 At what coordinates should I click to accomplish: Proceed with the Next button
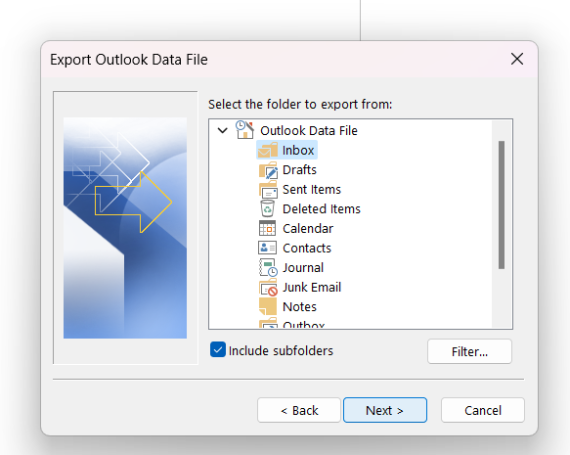point(385,410)
